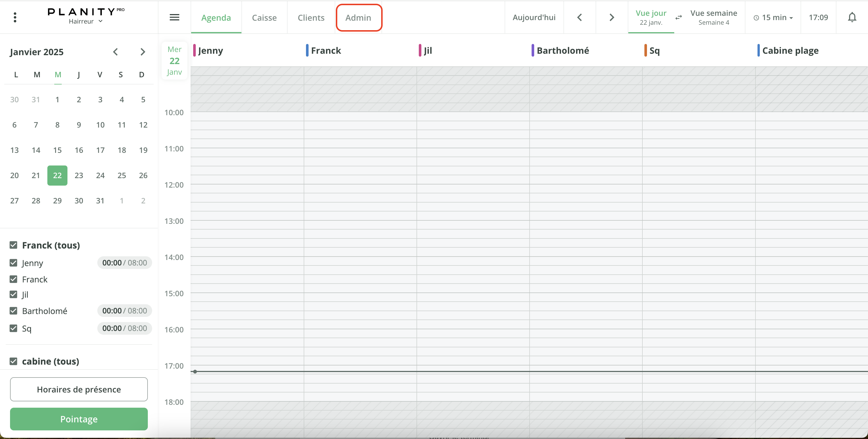Click the day/week view swap arrows
The width and height of the screenshot is (868, 439).
[x=678, y=17]
